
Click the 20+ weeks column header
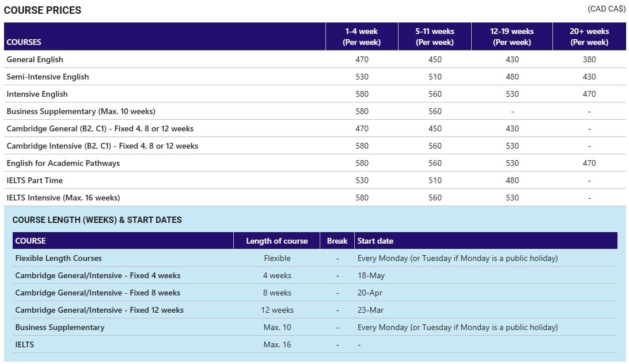pyautogui.click(x=589, y=36)
